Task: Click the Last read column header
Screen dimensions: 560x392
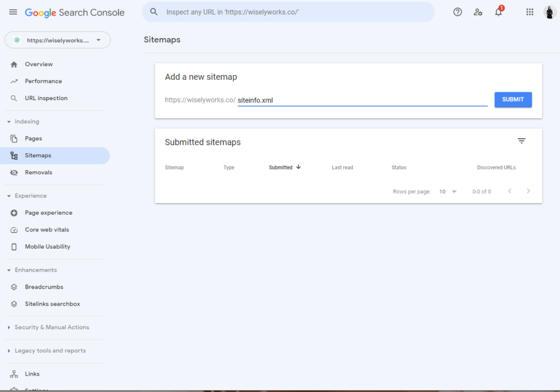Action: tap(342, 167)
